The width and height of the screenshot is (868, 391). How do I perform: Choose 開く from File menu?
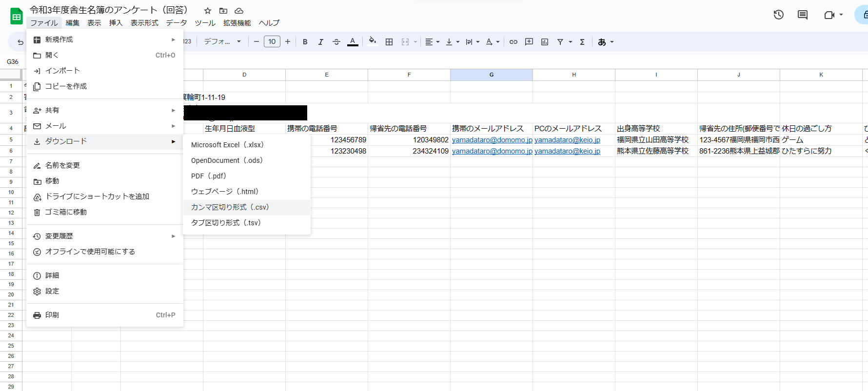pyautogui.click(x=105, y=55)
